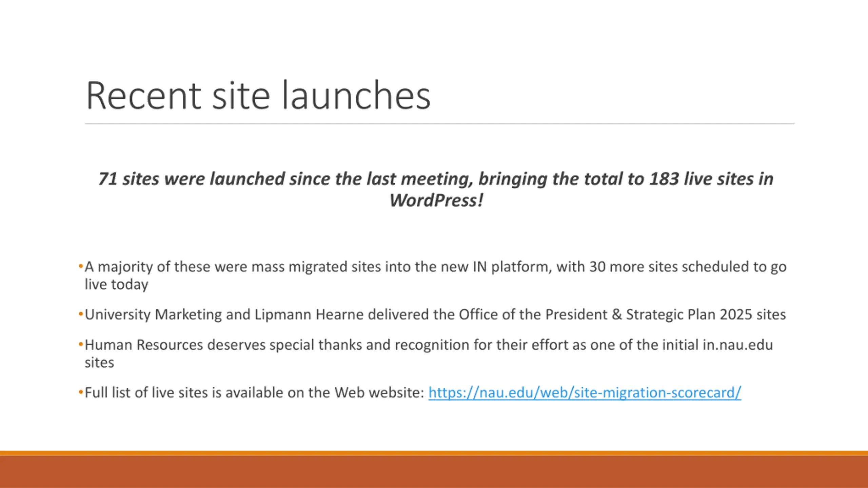Click the orange bullet before 'Human Resources'
This screenshot has height=488, width=868.
(x=81, y=345)
